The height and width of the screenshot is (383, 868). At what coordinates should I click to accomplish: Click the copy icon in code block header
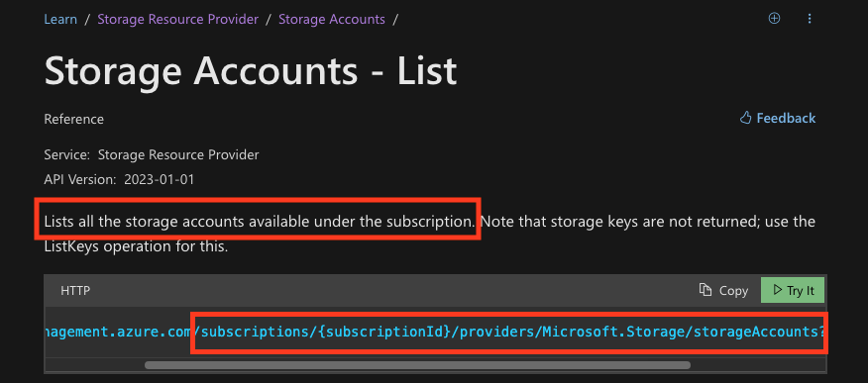(x=705, y=290)
